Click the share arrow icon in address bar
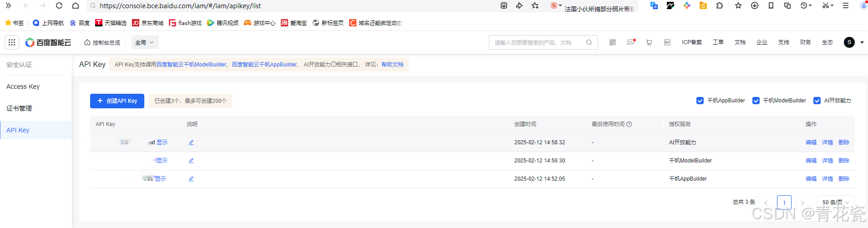 (x=519, y=5)
